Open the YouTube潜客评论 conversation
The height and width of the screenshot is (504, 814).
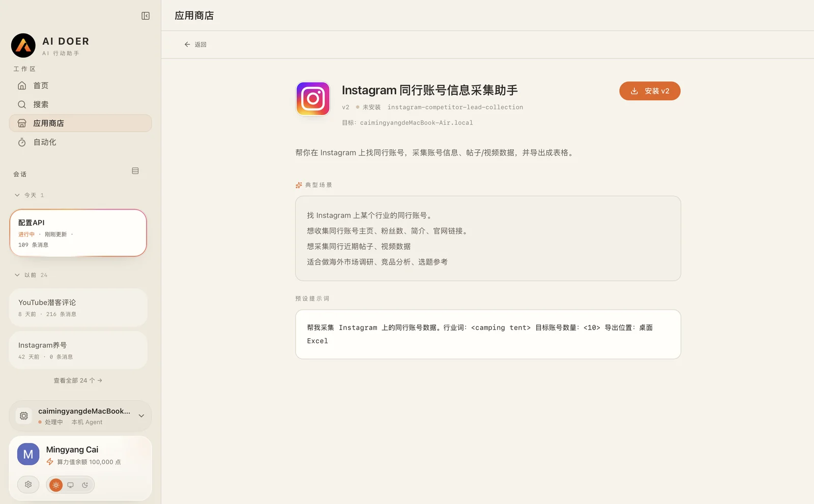[x=78, y=307]
